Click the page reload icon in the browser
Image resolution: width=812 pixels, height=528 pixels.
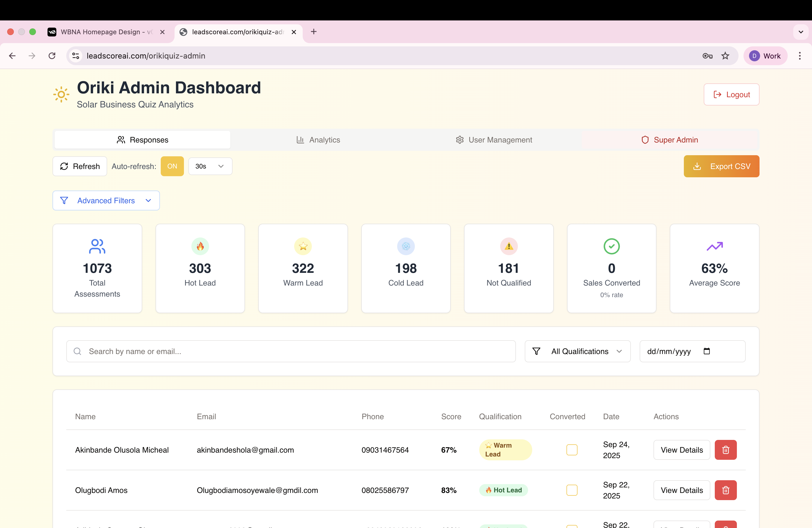(52, 56)
